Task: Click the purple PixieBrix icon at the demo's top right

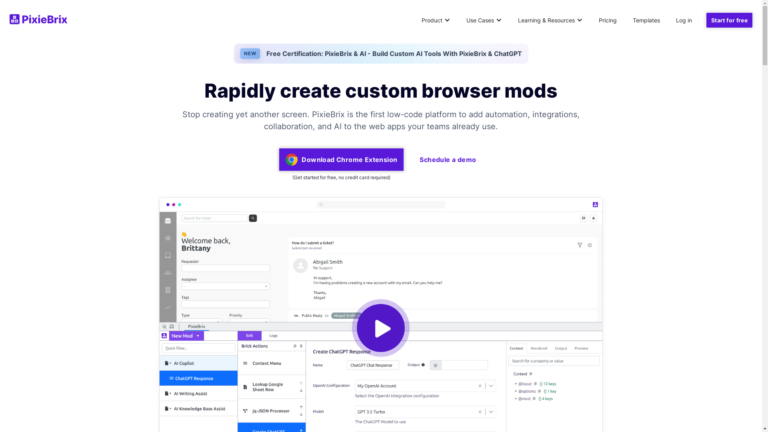Action: click(x=595, y=204)
